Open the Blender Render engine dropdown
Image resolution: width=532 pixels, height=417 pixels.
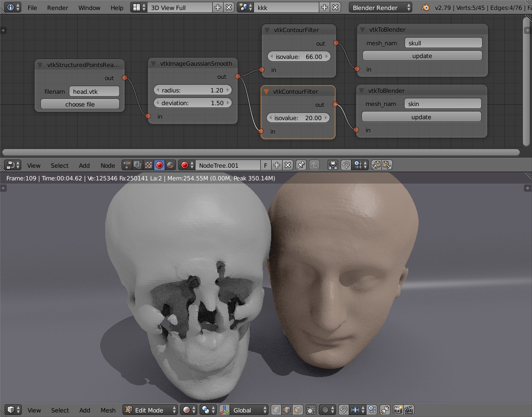coord(381,8)
